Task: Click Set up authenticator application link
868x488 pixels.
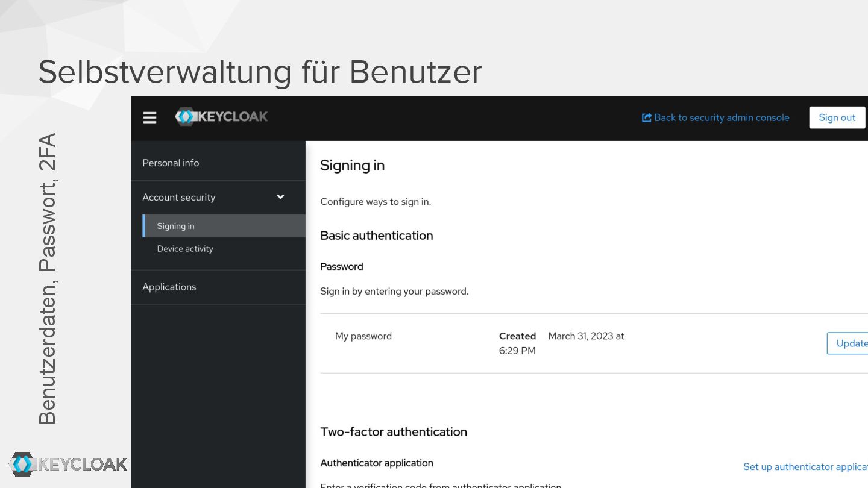Action: tap(805, 466)
